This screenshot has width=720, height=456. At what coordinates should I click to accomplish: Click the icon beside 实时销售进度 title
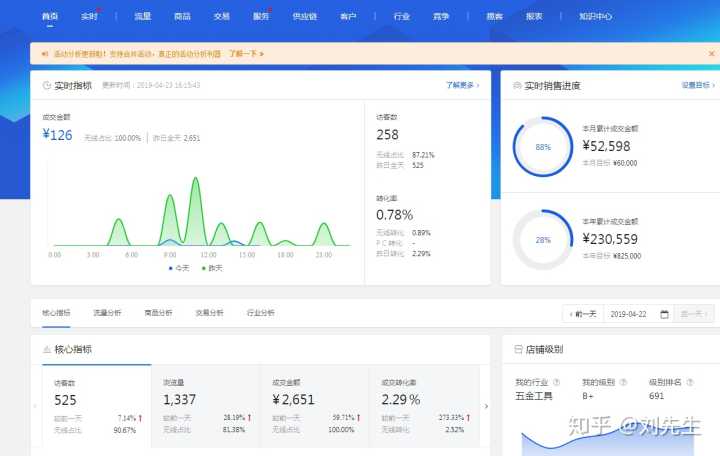tap(516, 86)
